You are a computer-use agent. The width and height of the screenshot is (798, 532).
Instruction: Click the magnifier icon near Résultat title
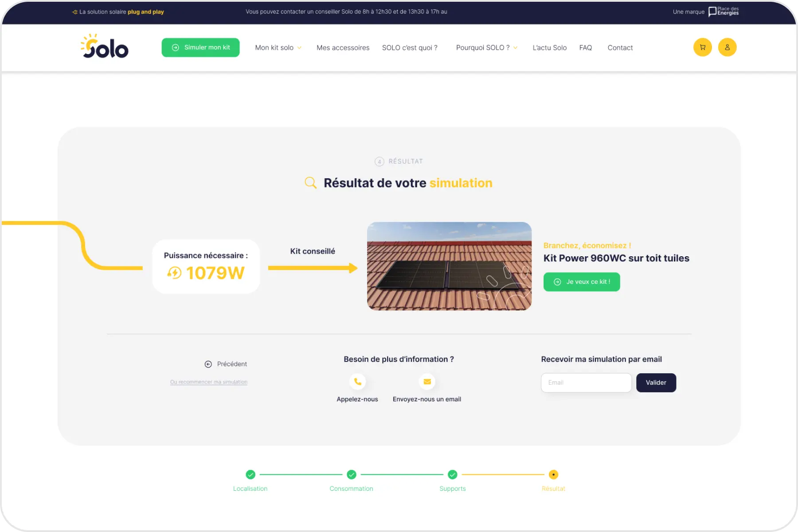click(x=311, y=183)
